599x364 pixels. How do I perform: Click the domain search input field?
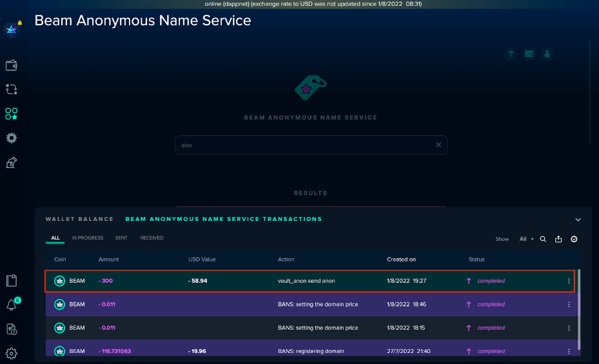point(303,145)
